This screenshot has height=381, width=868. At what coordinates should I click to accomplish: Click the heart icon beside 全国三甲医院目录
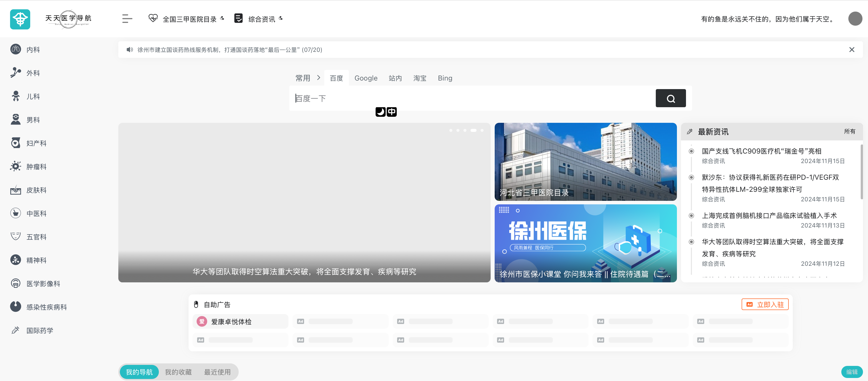tap(153, 19)
